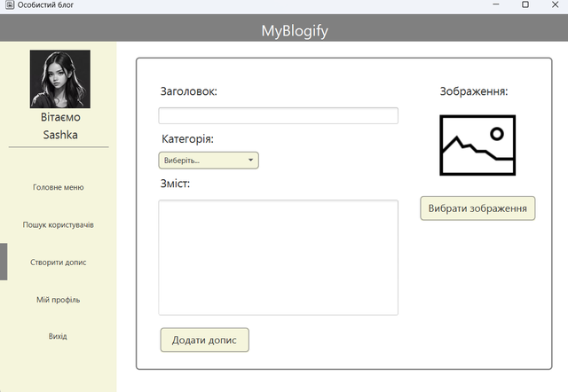Open the Головне меню sidebar item
The height and width of the screenshot is (392, 568).
pyautogui.click(x=59, y=187)
